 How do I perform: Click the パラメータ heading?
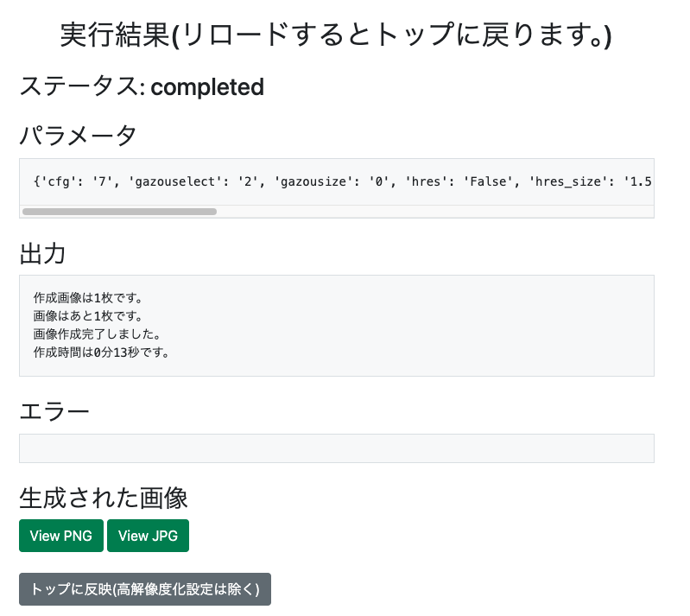[x=78, y=135]
